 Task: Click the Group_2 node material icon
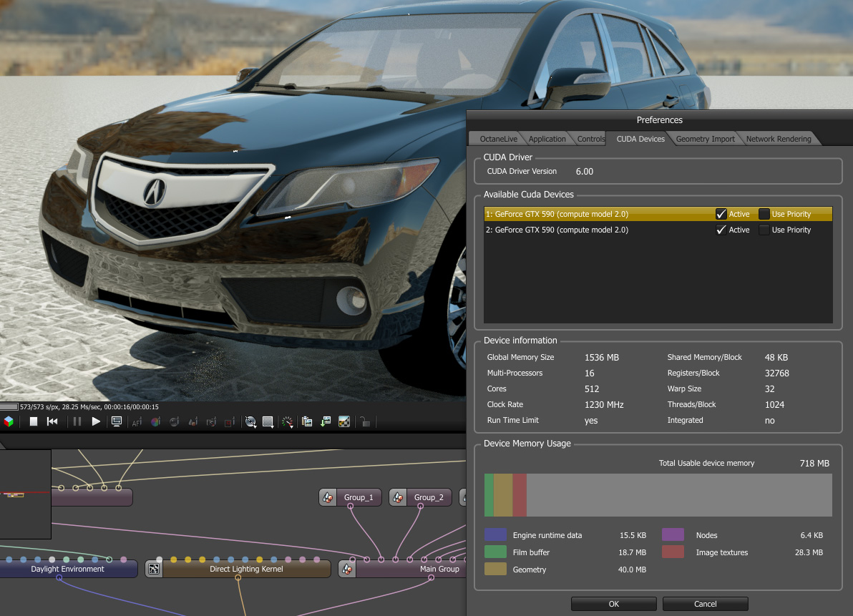(x=398, y=497)
